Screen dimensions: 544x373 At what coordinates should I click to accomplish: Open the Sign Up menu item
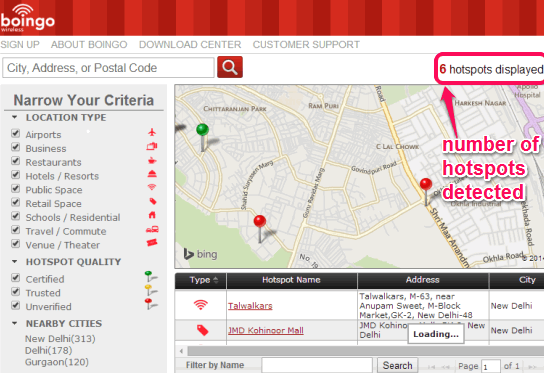20,45
